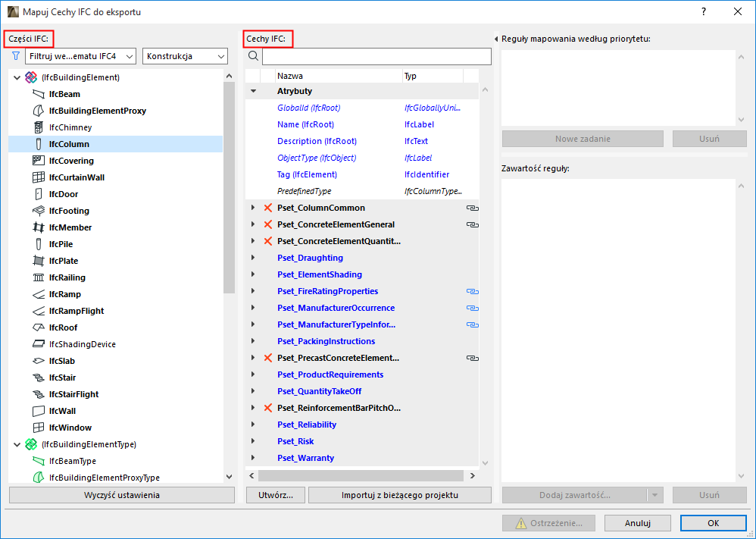
Task: Click the IfcRamp icon
Action: coord(38,294)
